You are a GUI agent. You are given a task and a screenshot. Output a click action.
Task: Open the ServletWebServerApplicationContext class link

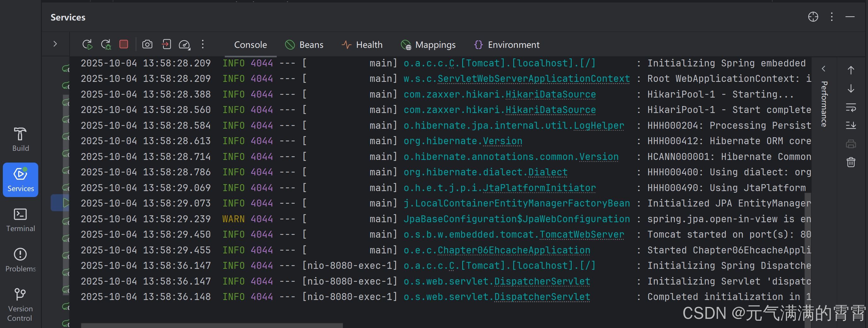tap(533, 79)
